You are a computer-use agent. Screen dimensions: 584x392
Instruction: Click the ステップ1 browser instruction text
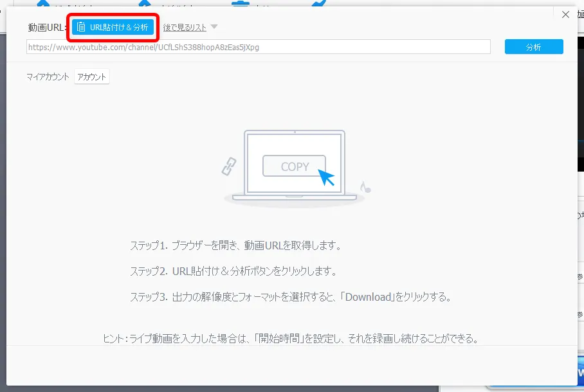coord(235,245)
